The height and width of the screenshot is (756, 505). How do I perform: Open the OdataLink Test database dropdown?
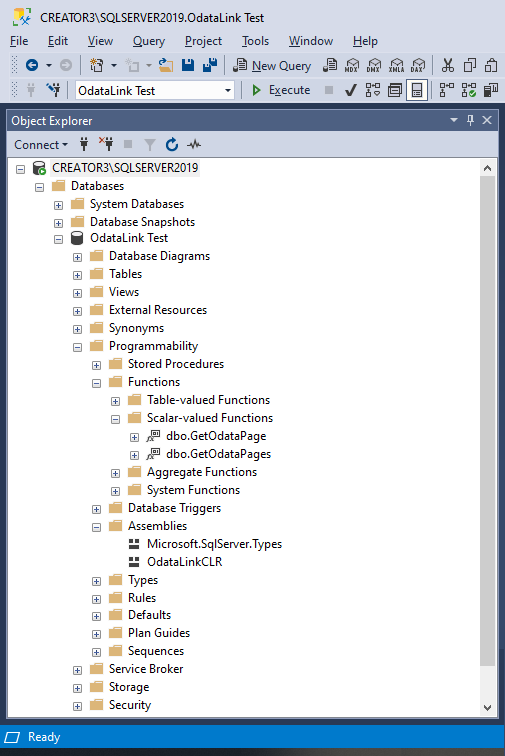pyautogui.click(x=228, y=90)
